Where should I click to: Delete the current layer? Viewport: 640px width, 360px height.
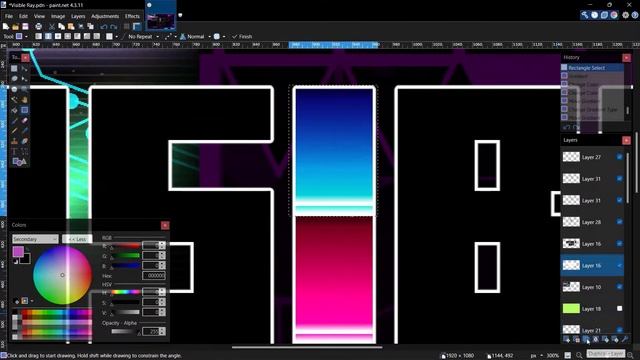(x=576, y=339)
